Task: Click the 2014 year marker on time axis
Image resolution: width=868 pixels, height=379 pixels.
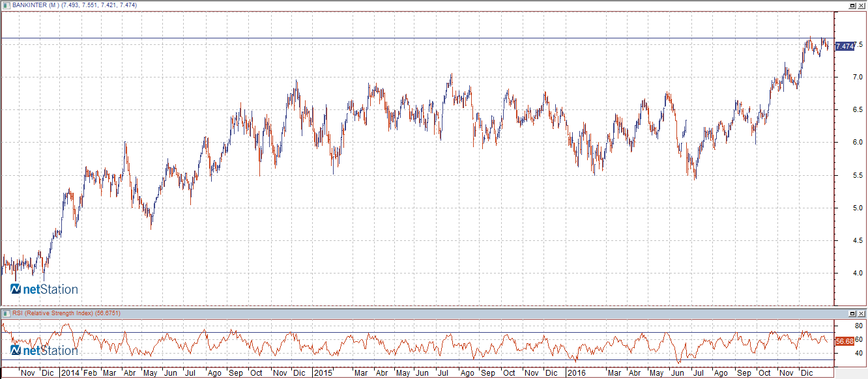Action: pos(70,373)
